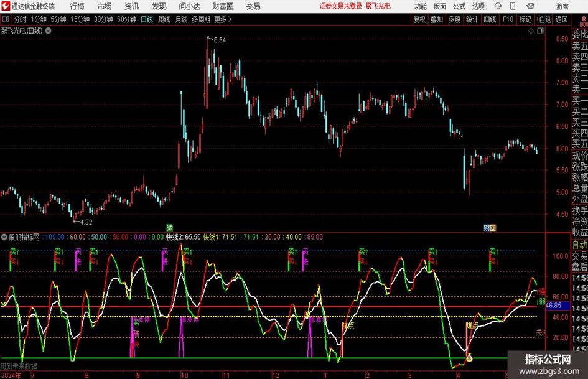Click the 委比 row in the quote panel

(x=580, y=34)
